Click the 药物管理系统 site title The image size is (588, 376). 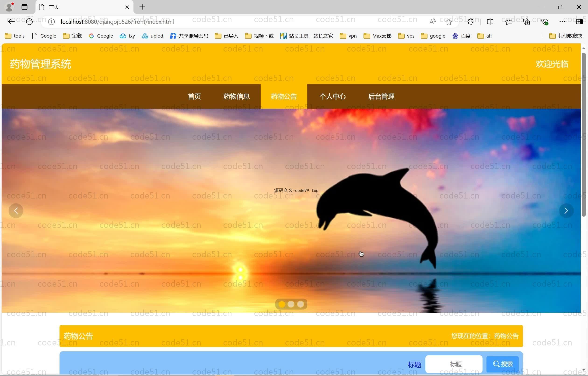[41, 64]
